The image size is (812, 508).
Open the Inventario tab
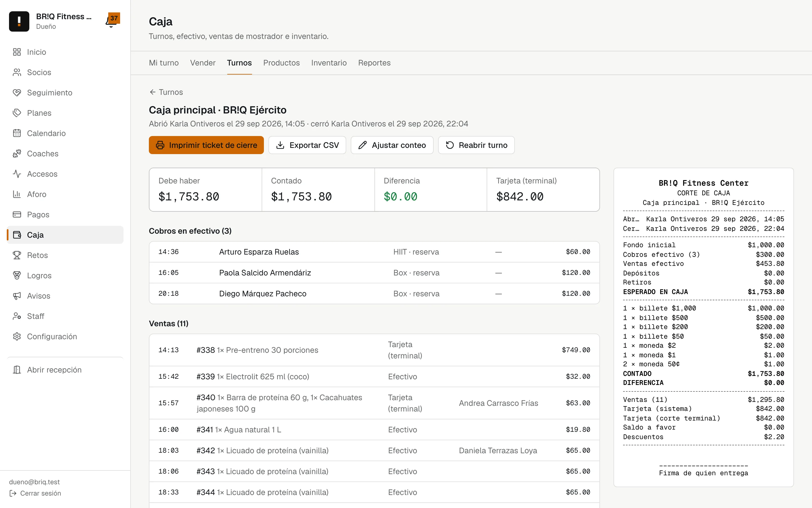coord(329,63)
